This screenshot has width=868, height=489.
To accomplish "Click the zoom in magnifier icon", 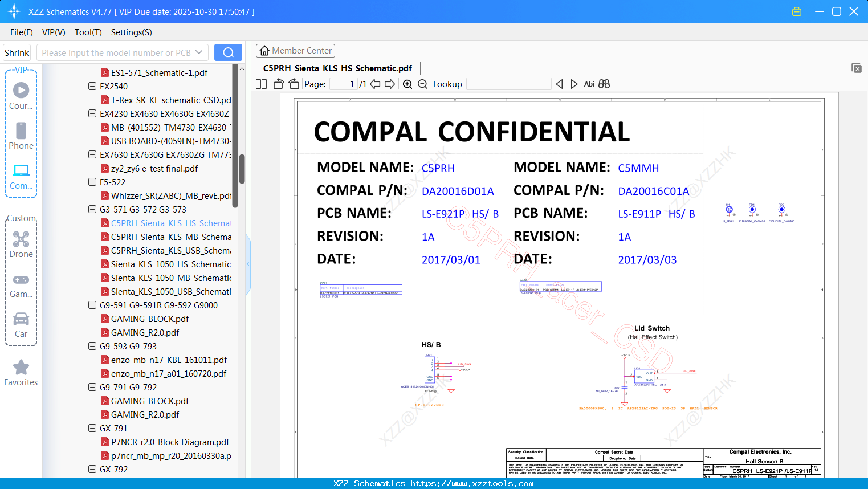I will click(x=407, y=84).
